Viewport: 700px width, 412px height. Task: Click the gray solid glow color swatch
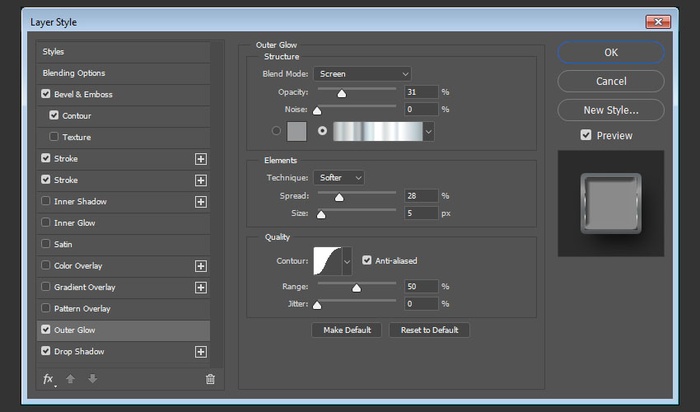tap(297, 131)
